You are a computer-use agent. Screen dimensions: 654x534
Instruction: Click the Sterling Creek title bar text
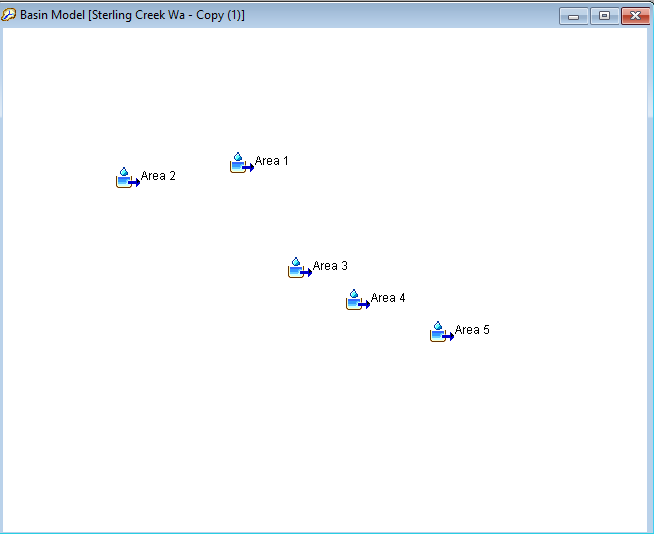click(150, 15)
